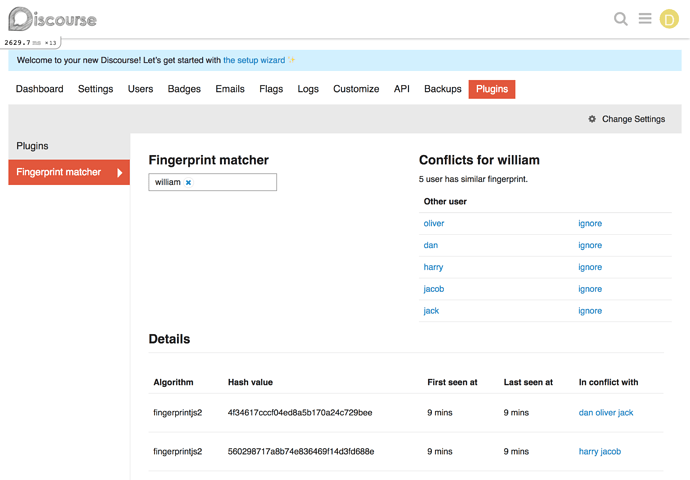Ignore the conflict with oliver

[x=590, y=224]
